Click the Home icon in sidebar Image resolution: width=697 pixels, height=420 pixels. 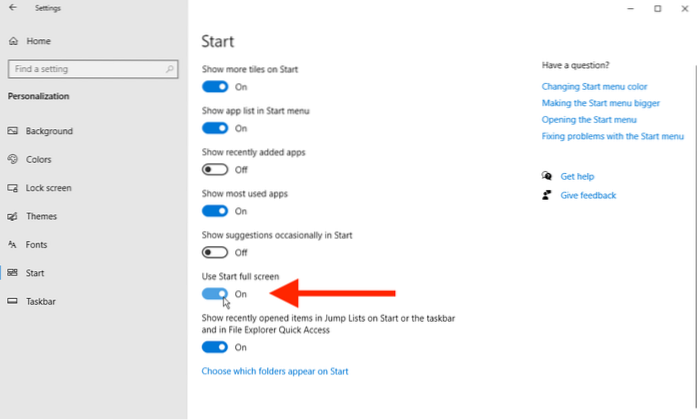tap(13, 41)
